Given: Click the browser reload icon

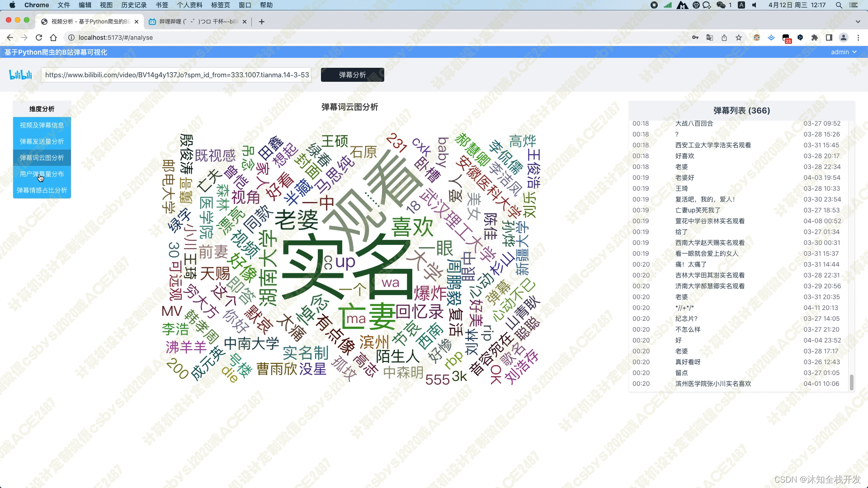Looking at the screenshot, I should click(x=39, y=38).
